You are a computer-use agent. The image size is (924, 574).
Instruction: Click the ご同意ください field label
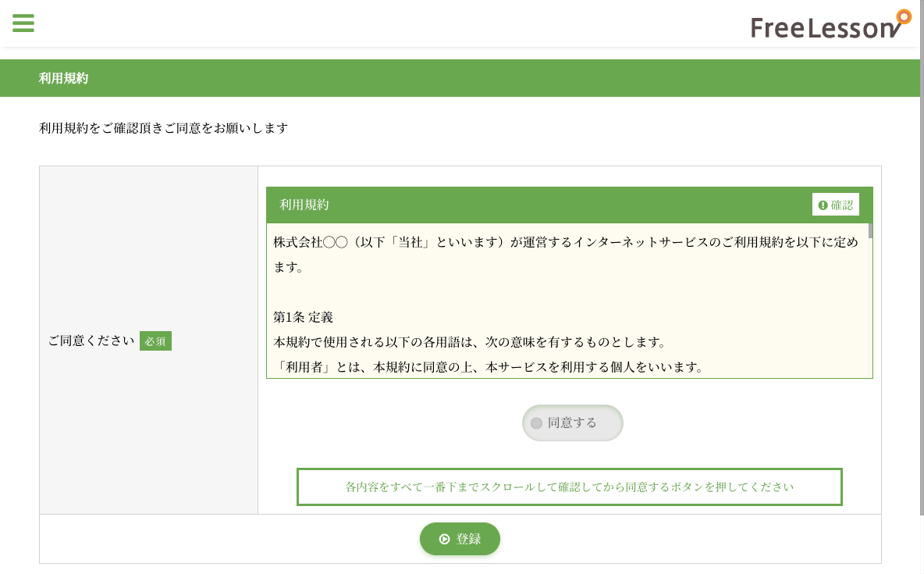pos(91,341)
